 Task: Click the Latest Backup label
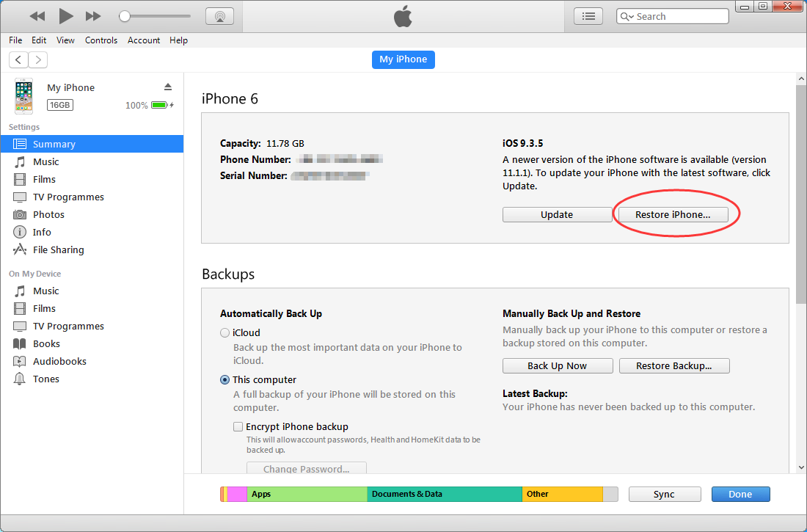(535, 393)
